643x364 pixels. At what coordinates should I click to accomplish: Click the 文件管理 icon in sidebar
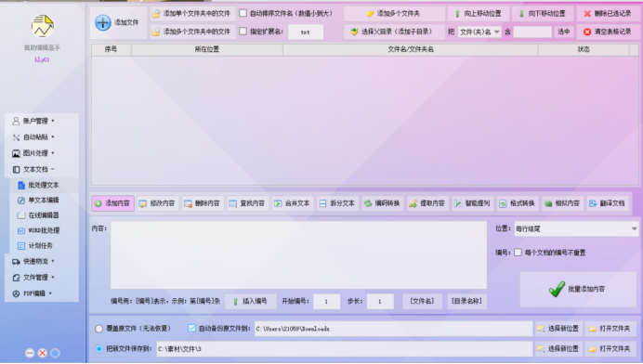coord(16,278)
